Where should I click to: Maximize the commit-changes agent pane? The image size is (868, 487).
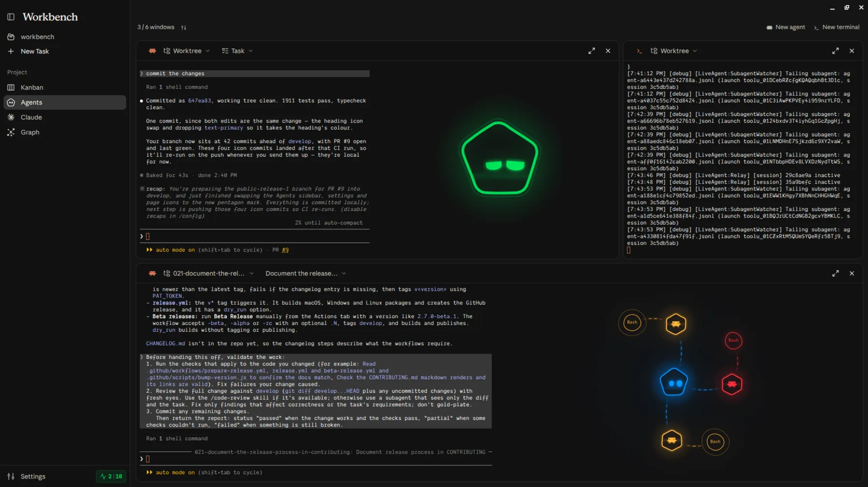(592, 51)
